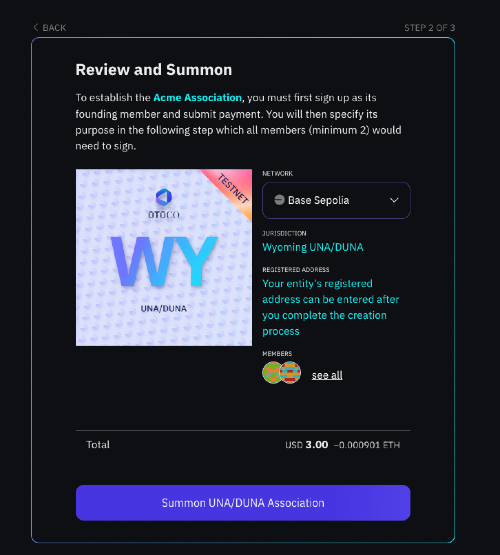500x555 pixels.
Task: Click the 0.000901 ETH amount
Action: (x=367, y=445)
